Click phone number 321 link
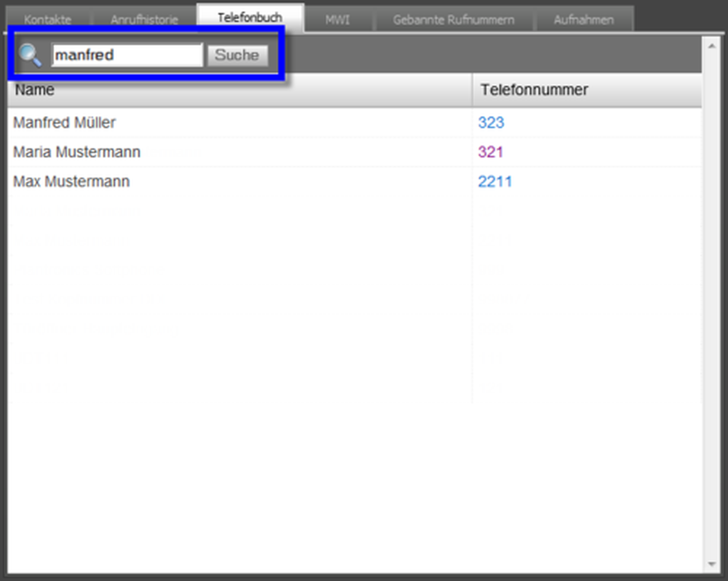This screenshot has height=581, width=728. tap(490, 152)
